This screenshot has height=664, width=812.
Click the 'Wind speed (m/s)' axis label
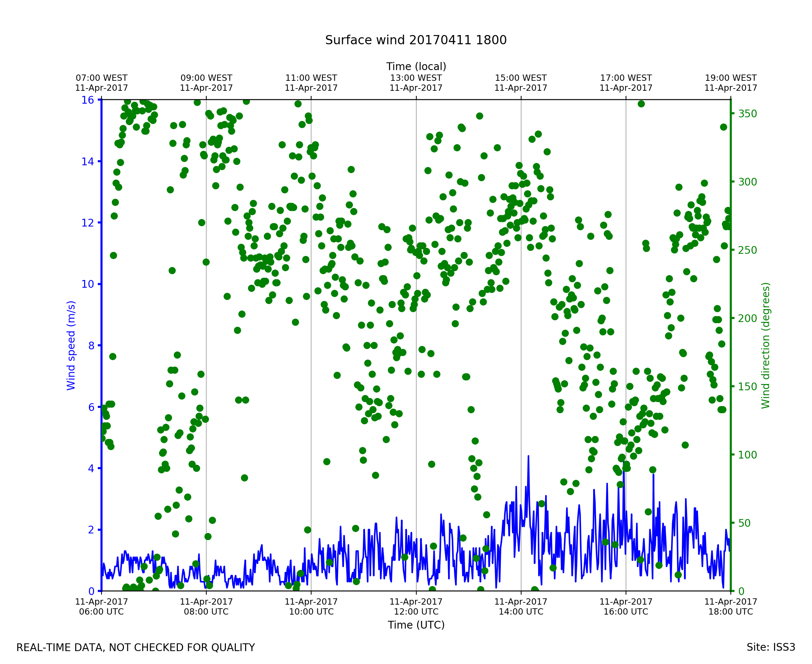71,345
